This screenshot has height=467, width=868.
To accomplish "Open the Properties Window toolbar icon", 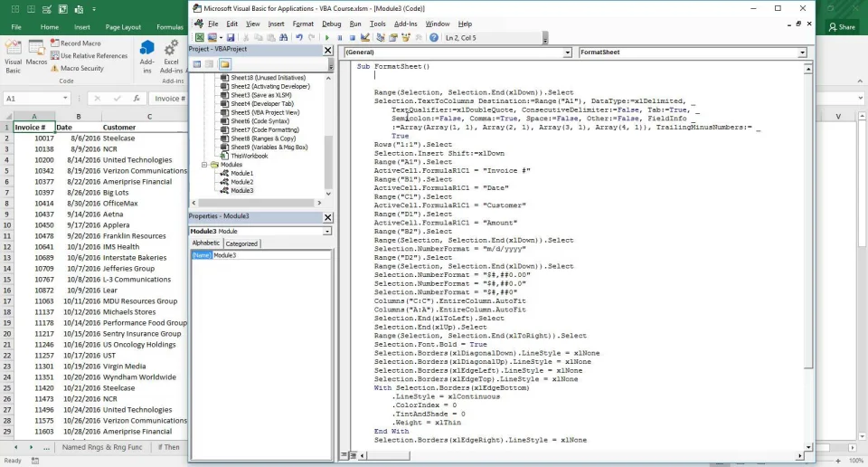I will pyautogui.click(x=393, y=38).
